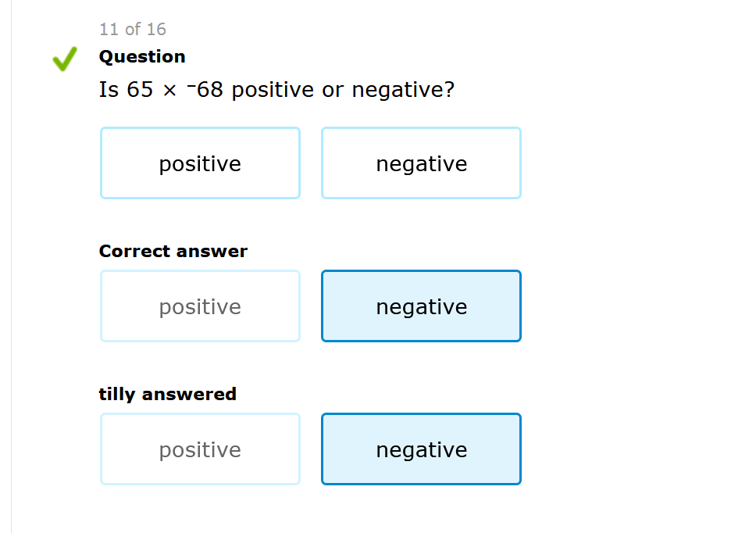The height and width of the screenshot is (533, 756).
Task: Click the tilly answered heading
Action: click(167, 394)
